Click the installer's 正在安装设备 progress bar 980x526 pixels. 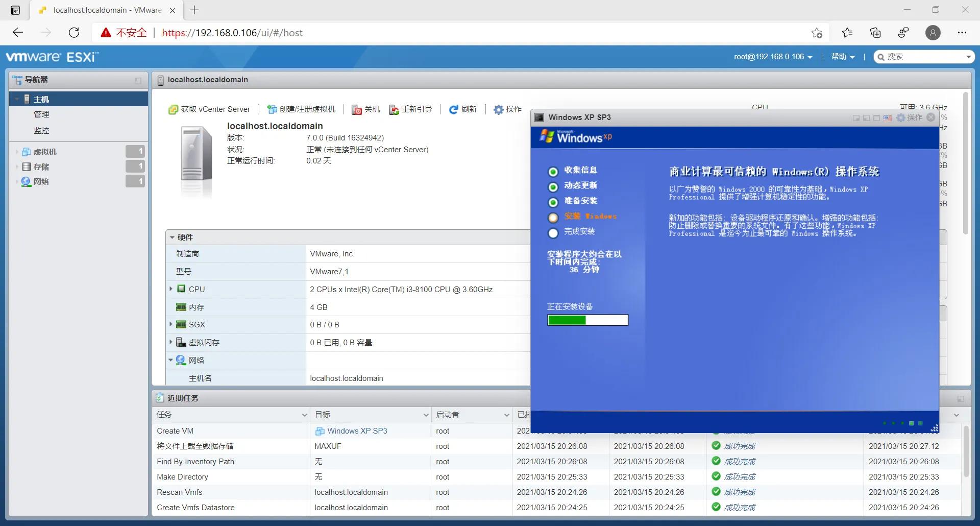(587, 320)
